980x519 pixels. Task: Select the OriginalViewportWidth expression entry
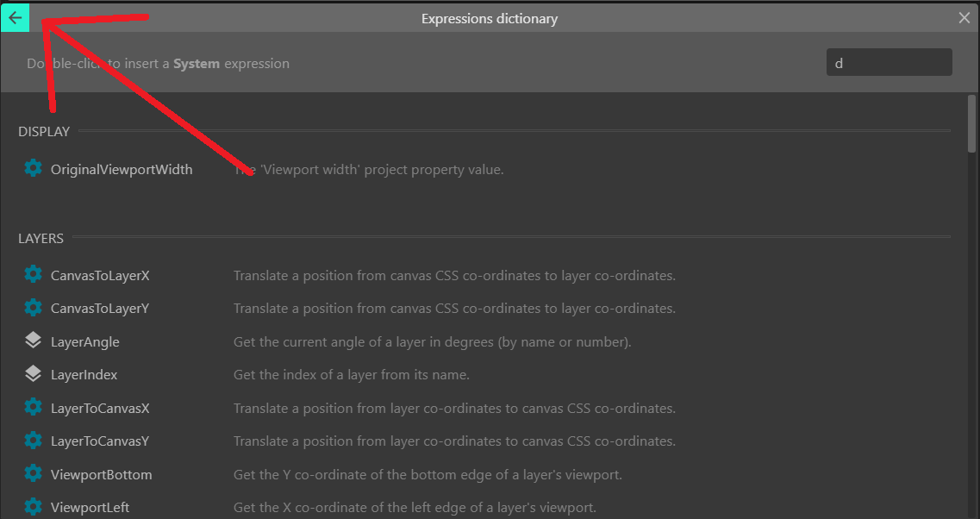[121, 168]
